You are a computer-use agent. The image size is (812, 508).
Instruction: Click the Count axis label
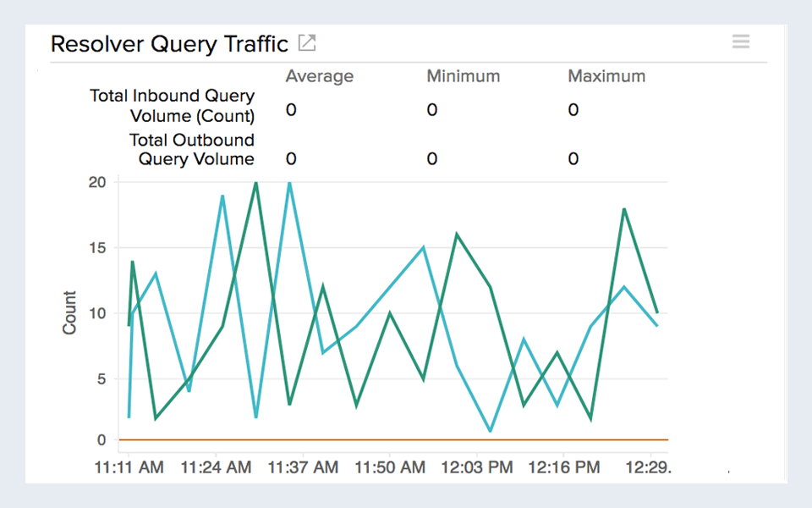[69, 313]
